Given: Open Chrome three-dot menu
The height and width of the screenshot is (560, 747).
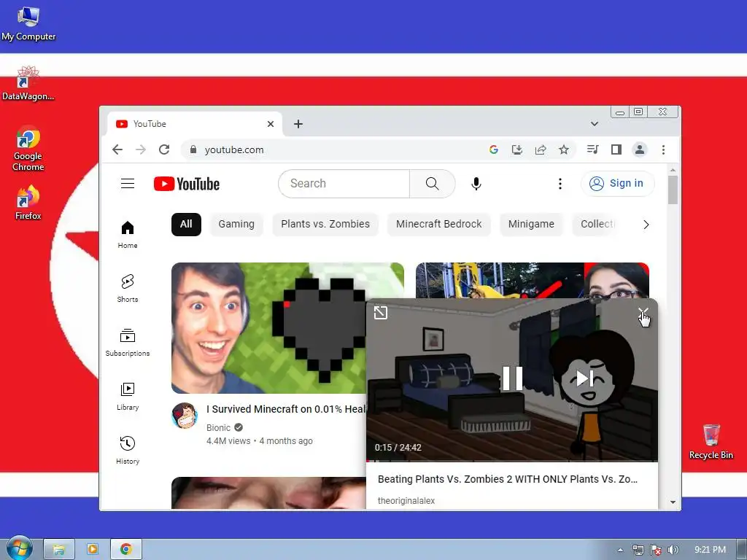Looking at the screenshot, I should [663, 150].
